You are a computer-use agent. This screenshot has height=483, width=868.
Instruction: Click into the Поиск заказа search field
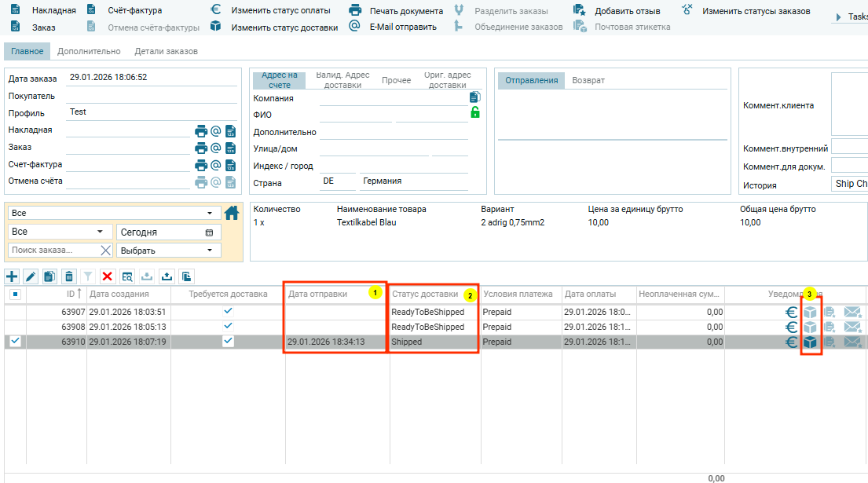pos(53,251)
